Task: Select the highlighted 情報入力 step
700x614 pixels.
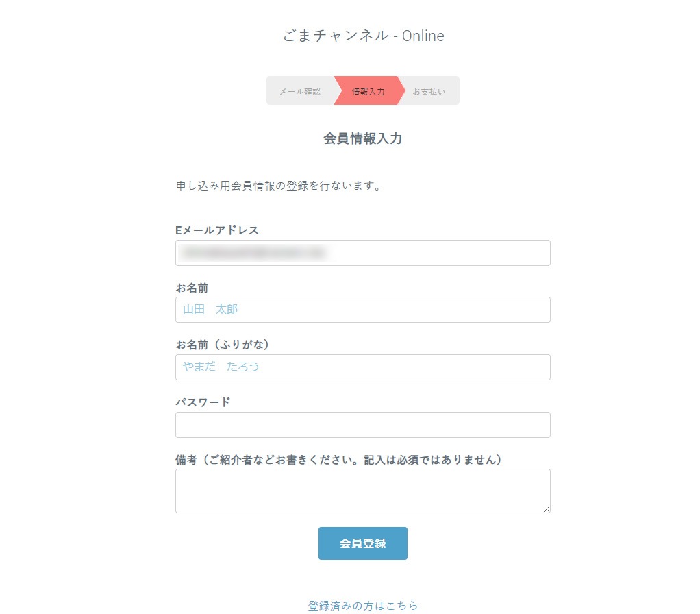Action: 368,91
